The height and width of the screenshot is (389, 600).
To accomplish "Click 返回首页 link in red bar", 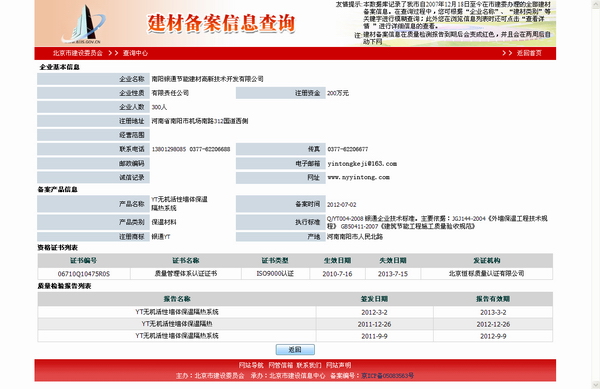I will click(529, 53).
